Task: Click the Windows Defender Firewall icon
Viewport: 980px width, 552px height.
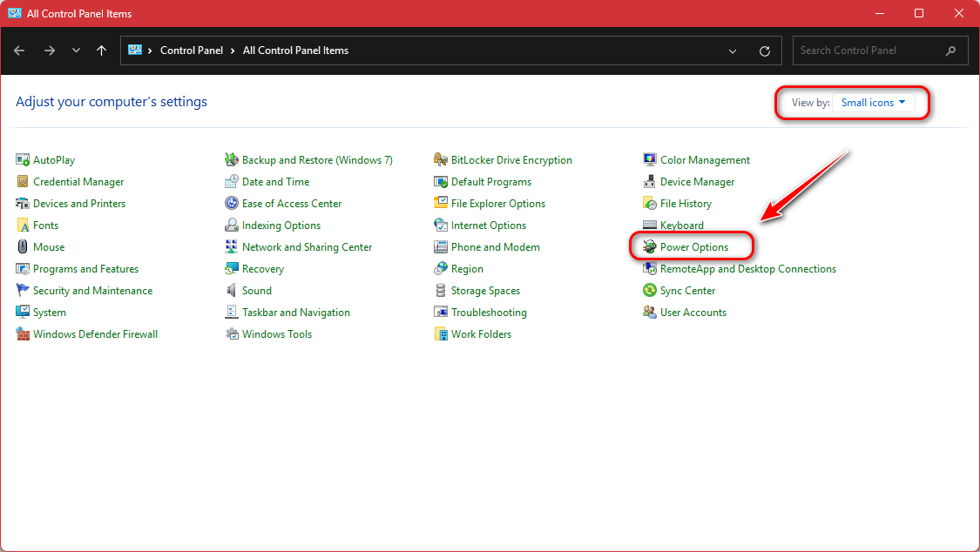Action: (x=23, y=334)
